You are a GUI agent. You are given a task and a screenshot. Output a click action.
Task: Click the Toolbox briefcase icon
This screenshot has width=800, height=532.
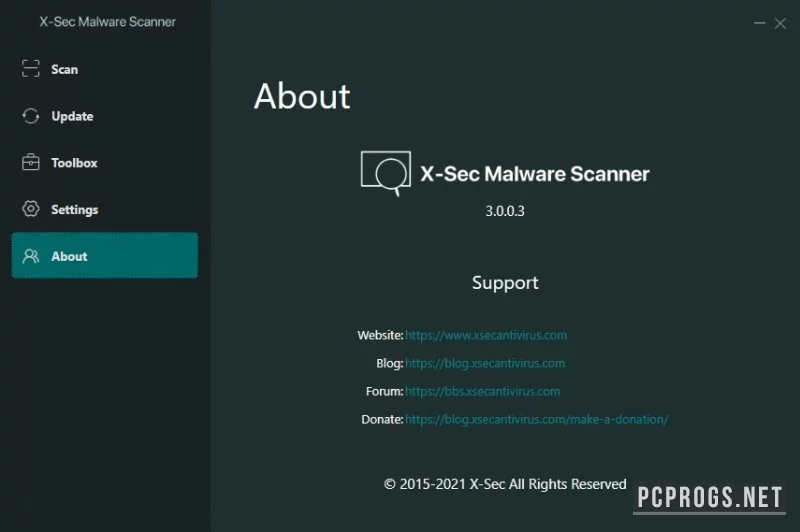pyautogui.click(x=31, y=162)
